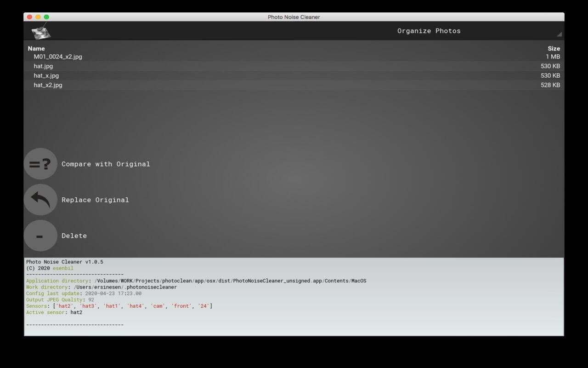This screenshot has width=588, height=368.
Task: Click the Name column header
Action: coord(36,48)
